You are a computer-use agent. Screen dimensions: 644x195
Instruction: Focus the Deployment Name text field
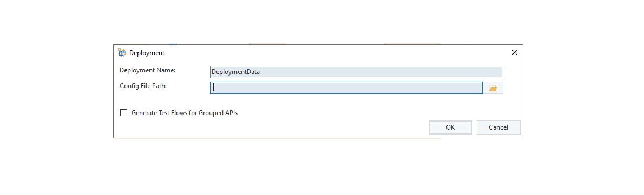point(357,72)
